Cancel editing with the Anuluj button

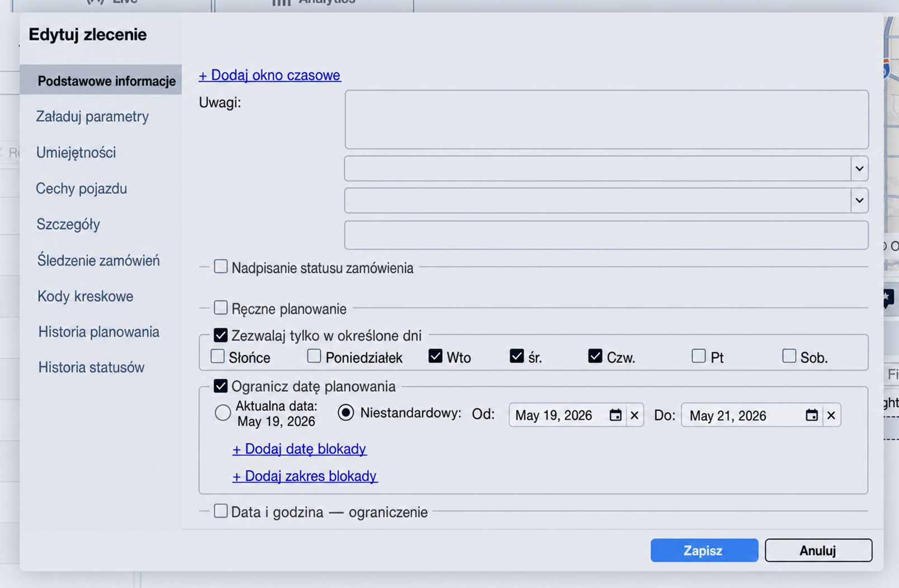coord(818,551)
